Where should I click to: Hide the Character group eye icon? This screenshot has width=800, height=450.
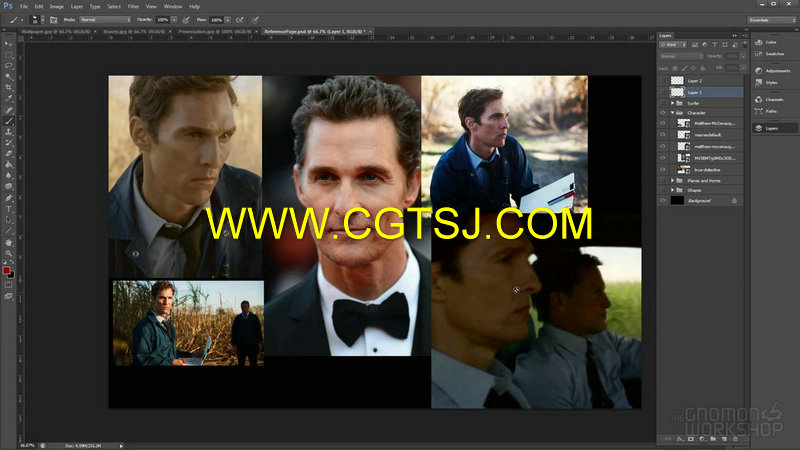coord(662,113)
